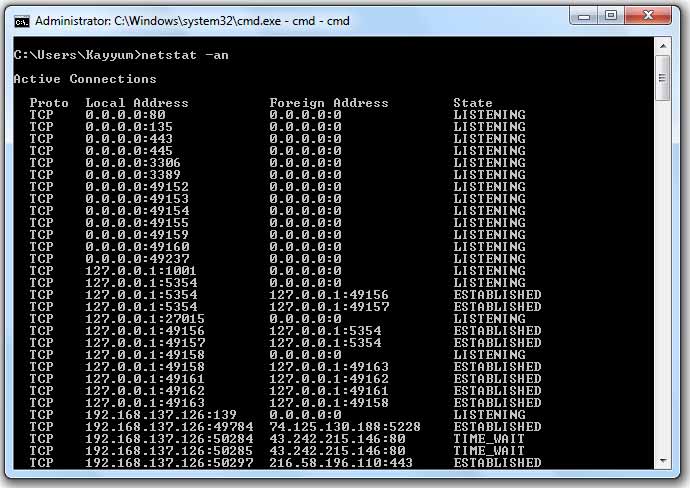Close the Administrator cmd window
Image resolution: width=690 pixels, height=488 pixels.
648,16
